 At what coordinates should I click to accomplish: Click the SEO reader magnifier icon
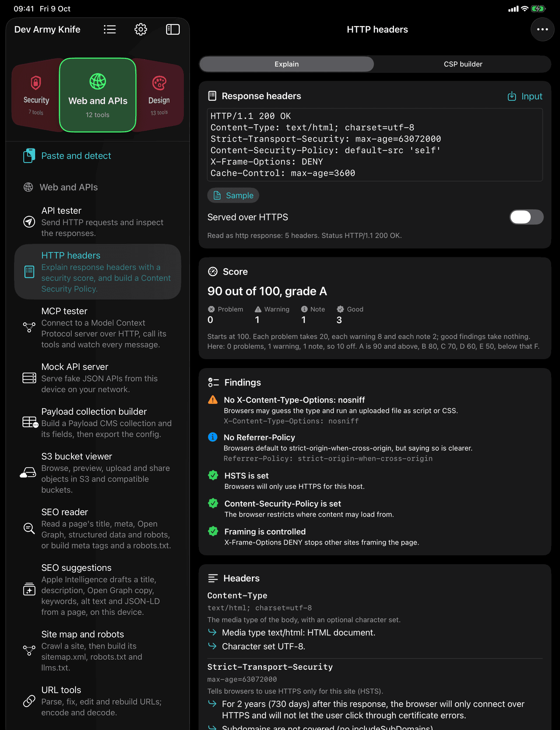click(x=29, y=528)
